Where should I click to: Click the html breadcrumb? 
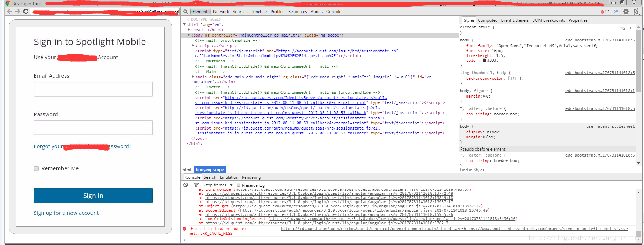tap(187, 170)
